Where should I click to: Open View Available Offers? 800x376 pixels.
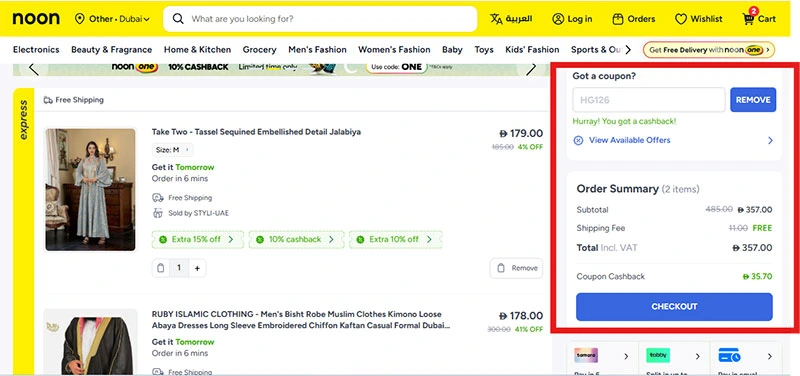(x=630, y=140)
